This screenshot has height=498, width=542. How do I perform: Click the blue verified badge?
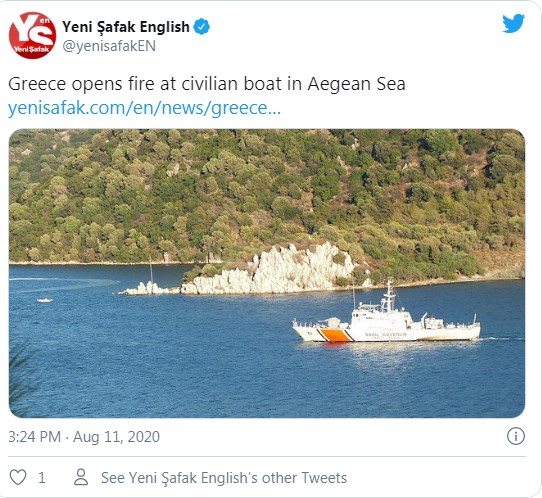tap(202, 27)
